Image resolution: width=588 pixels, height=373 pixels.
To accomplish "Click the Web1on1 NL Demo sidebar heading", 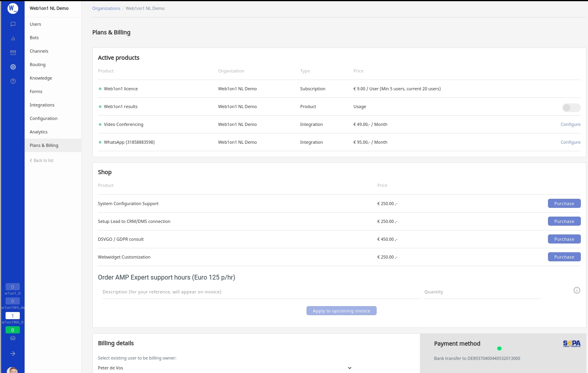I will click(49, 8).
